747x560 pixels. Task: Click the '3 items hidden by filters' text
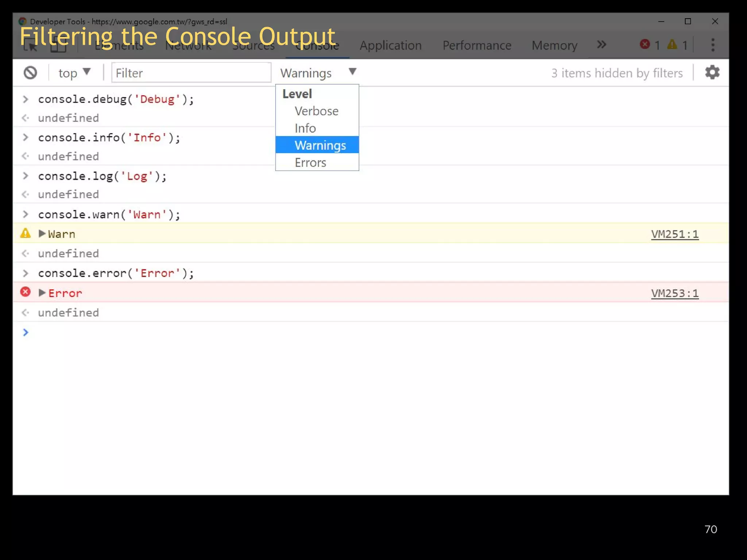[617, 73]
